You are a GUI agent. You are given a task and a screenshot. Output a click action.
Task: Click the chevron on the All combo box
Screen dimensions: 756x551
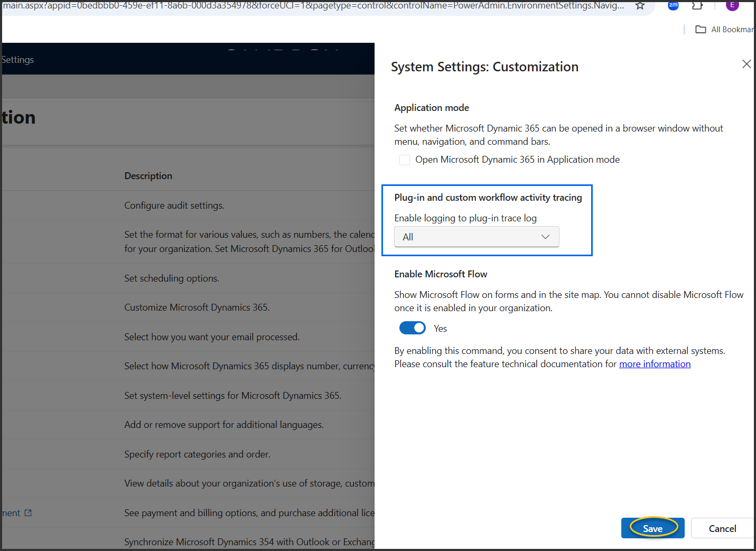[x=545, y=236]
